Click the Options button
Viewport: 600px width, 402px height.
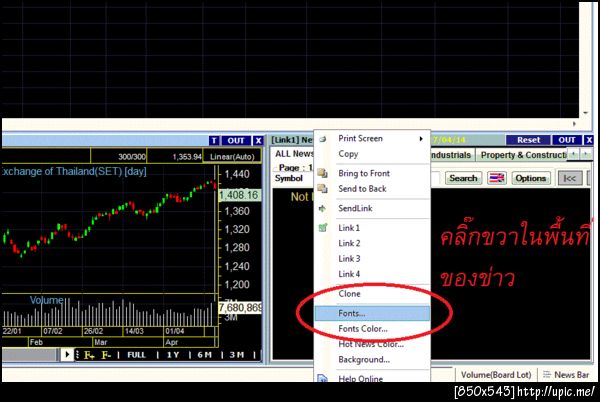531,178
